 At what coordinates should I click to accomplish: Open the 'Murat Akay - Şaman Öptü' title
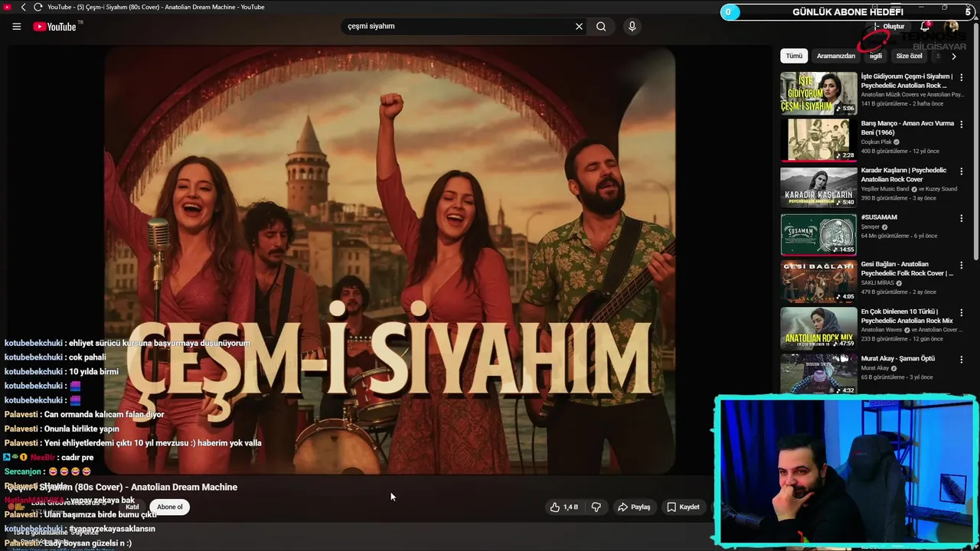897,358
